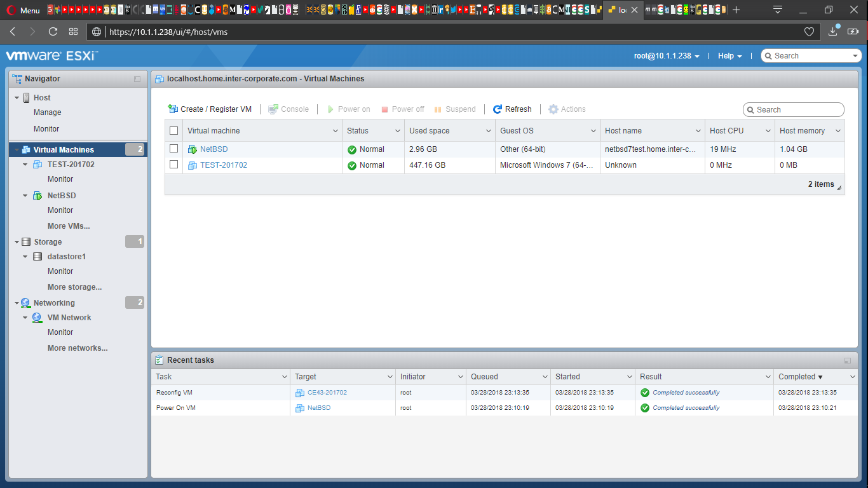
Task: Open the Help menu
Action: tap(730, 56)
